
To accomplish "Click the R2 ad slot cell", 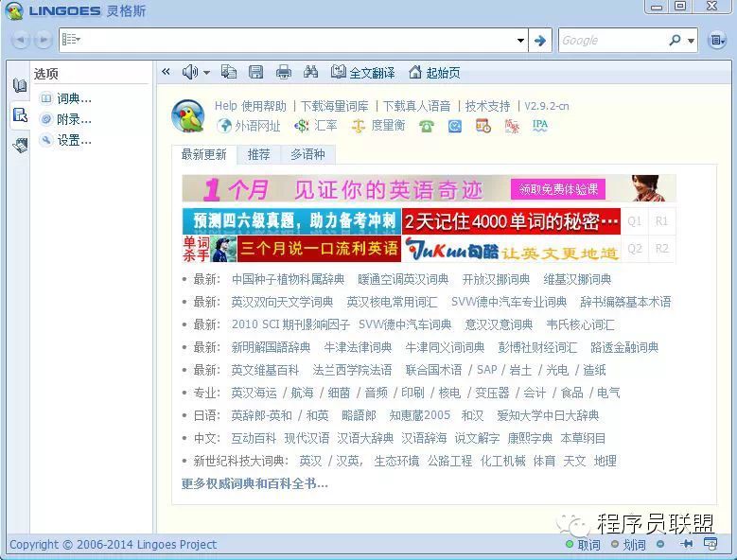I will click(x=662, y=249).
